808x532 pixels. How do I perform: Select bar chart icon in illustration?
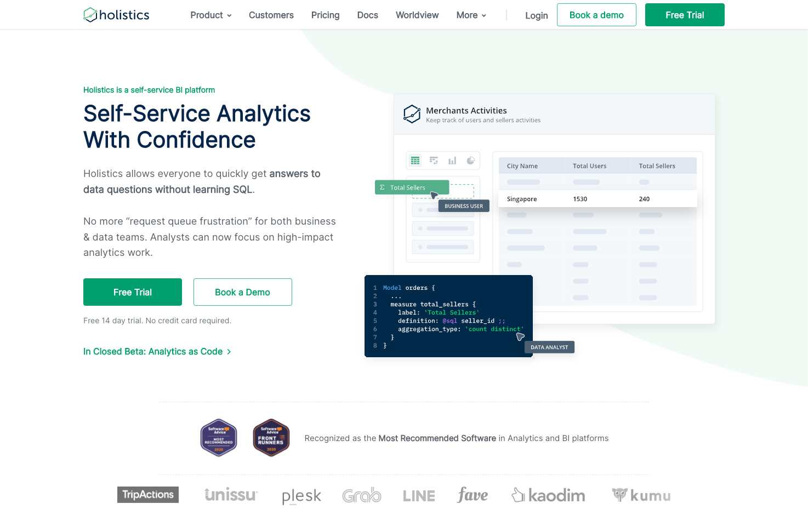click(452, 161)
